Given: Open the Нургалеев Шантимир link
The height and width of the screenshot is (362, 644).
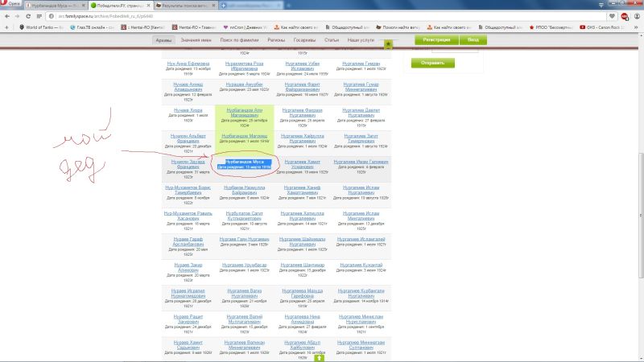Looking at the screenshot, I should [303, 265].
